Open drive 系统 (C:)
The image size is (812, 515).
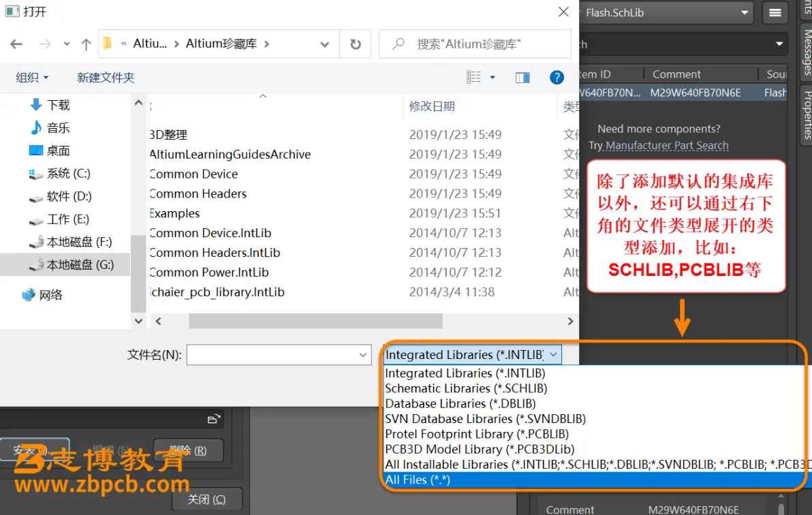point(68,173)
